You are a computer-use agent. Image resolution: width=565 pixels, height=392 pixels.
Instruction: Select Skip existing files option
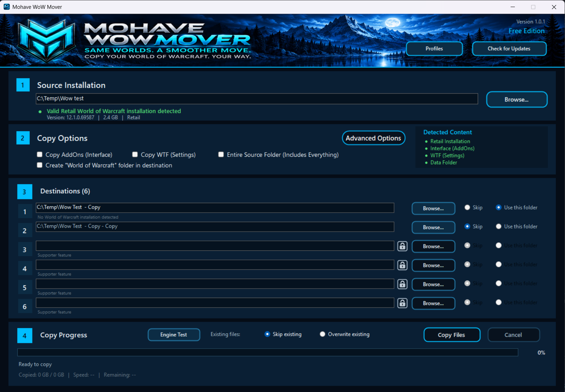pos(267,334)
